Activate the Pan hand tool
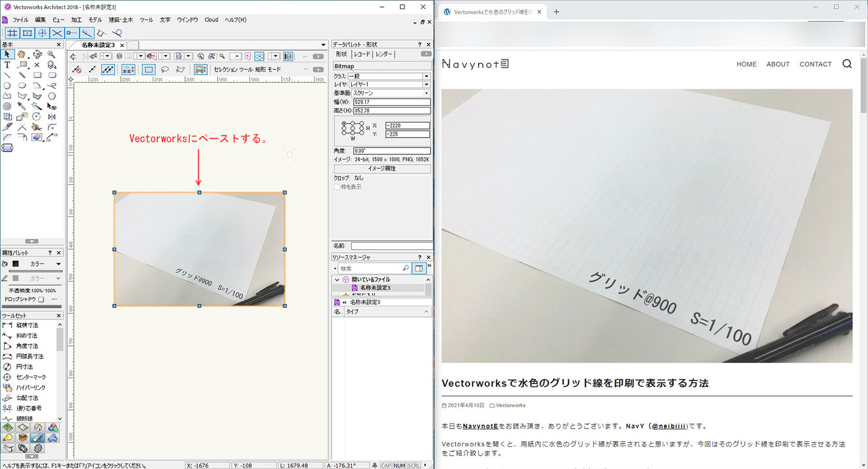This screenshot has height=469, width=868. (22, 54)
